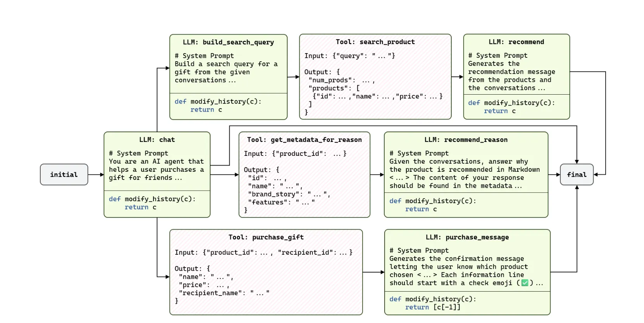Click the green check emoji in purchase_message
Screen dimensions: 644x323
tap(525, 283)
